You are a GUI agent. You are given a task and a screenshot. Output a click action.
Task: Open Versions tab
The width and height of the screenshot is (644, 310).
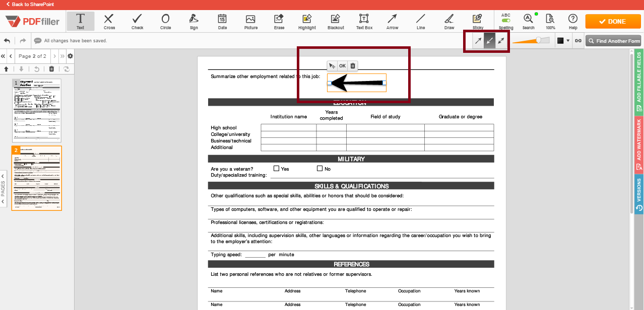639,195
